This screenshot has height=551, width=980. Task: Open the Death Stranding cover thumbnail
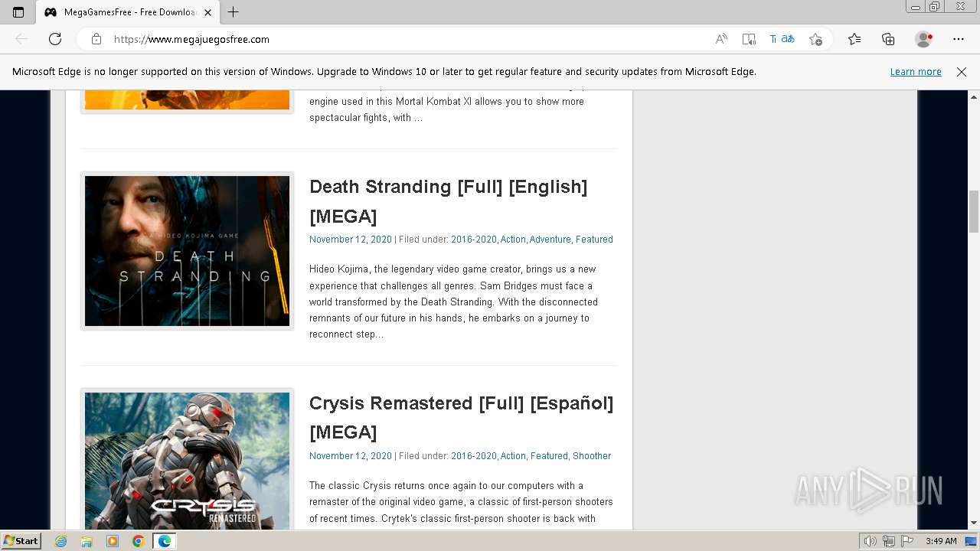pyautogui.click(x=187, y=251)
